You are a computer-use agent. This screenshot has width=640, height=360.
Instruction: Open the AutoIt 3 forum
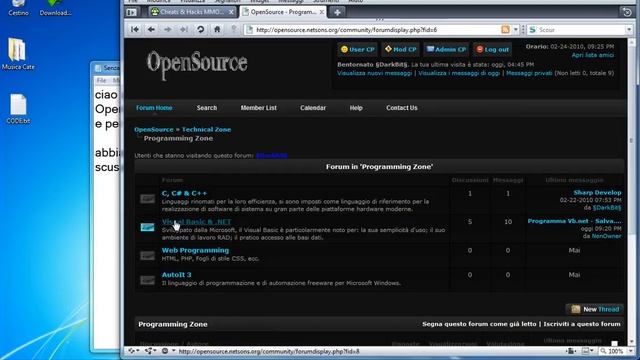[176, 275]
